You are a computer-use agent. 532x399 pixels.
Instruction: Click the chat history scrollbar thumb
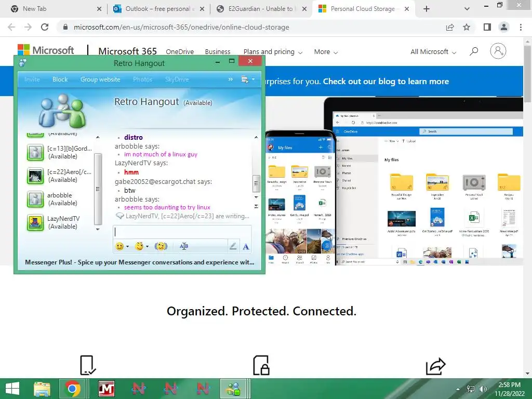(257, 183)
